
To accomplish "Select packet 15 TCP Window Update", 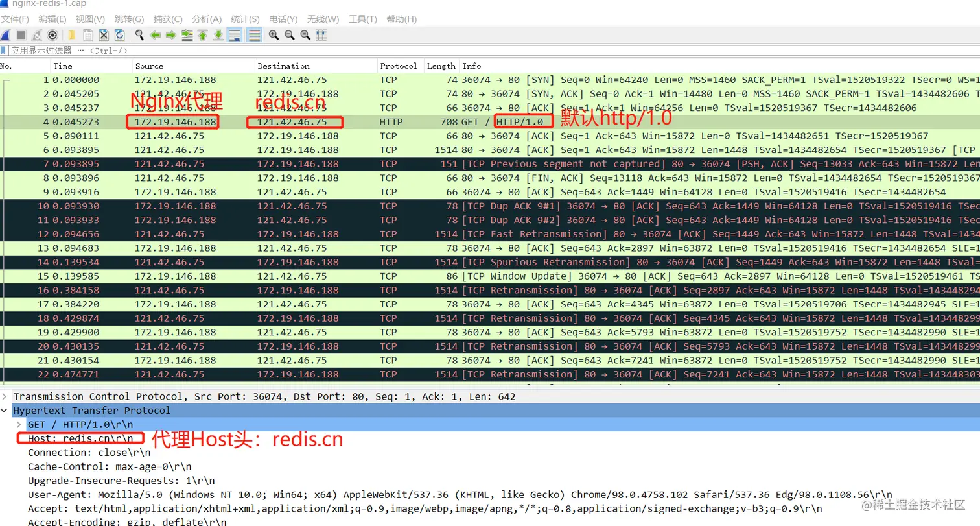I will tap(490, 276).
